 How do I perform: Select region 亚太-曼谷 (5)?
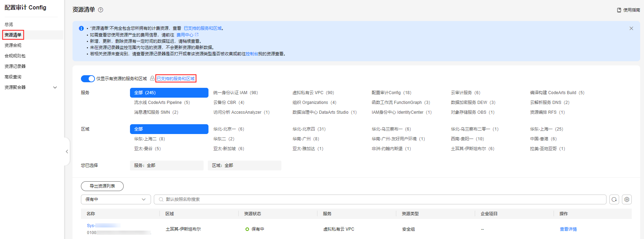coord(148,149)
